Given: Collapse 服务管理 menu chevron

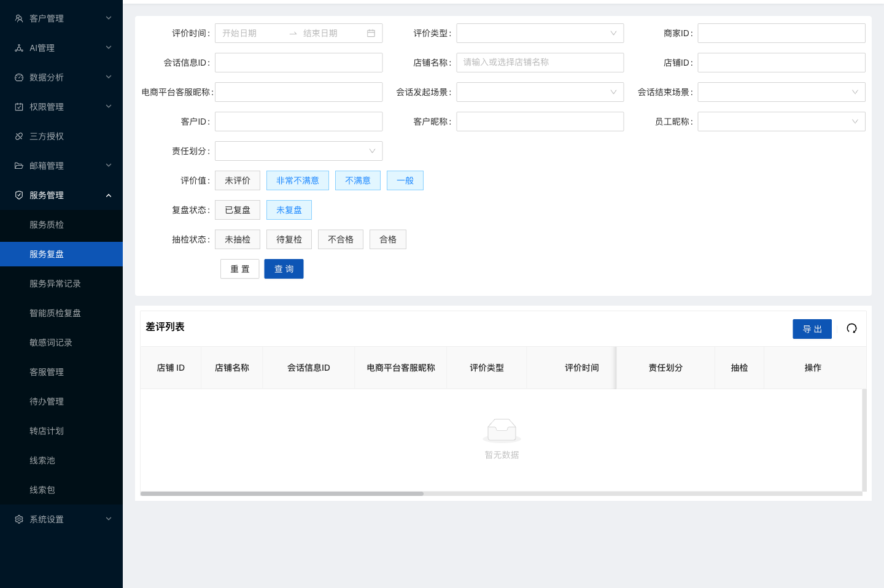Looking at the screenshot, I should [x=109, y=195].
